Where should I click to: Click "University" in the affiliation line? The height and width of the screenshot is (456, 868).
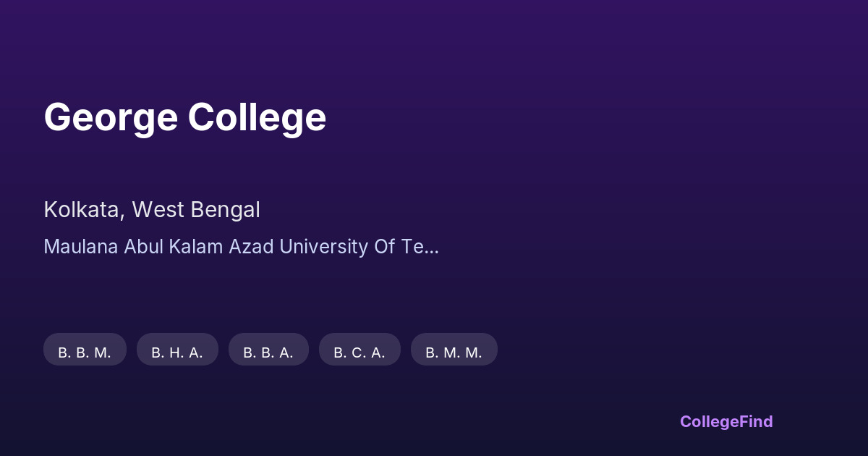323,247
